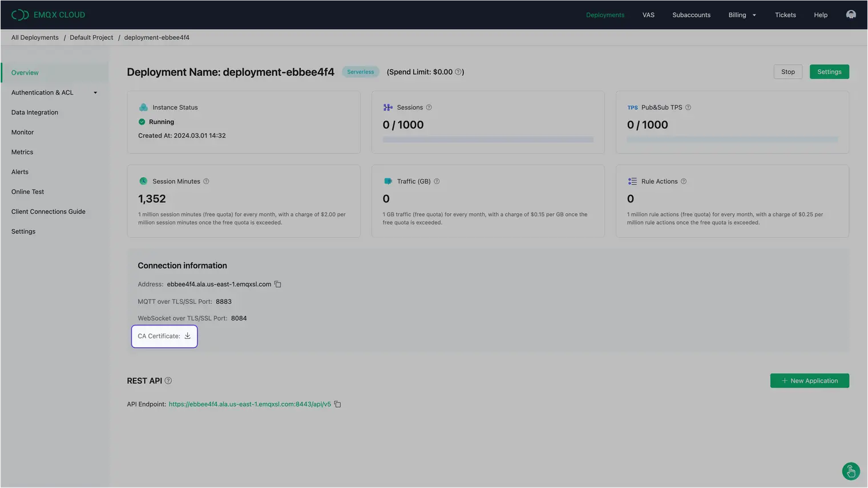Open the Sessions help tooltip
868x488 pixels.
[x=429, y=107]
